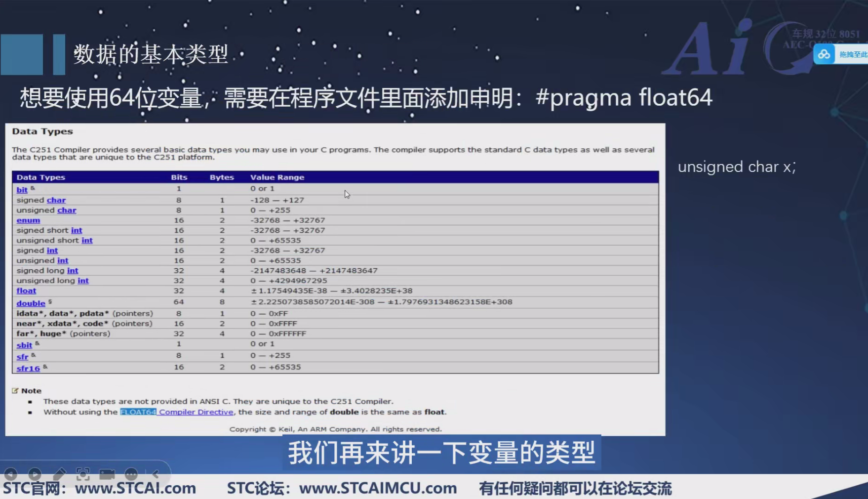Click www.STCAIMCU.com forum address
Image resolution: width=868 pixels, height=499 pixels.
click(x=378, y=488)
